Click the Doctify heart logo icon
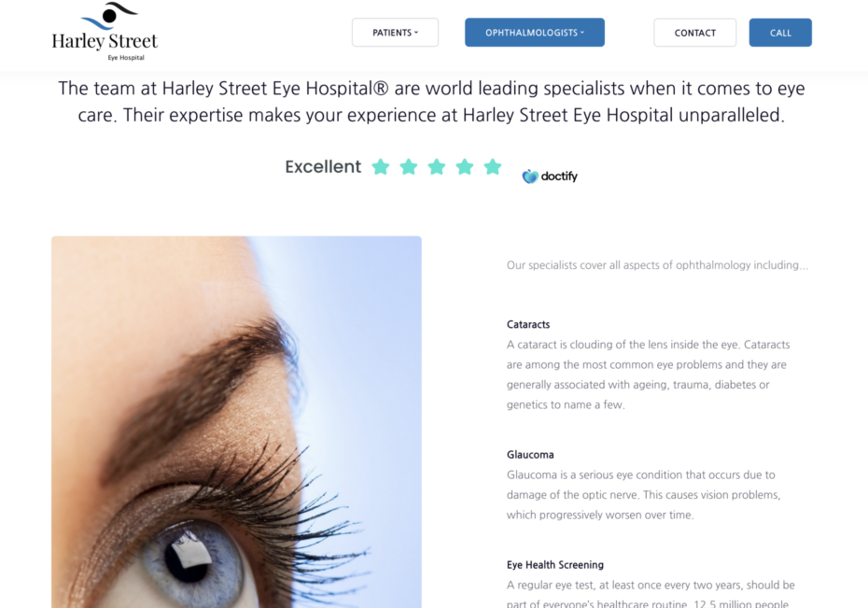Image resolution: width=868 pixels, height=608 pixels. click(x=530, y=177)
